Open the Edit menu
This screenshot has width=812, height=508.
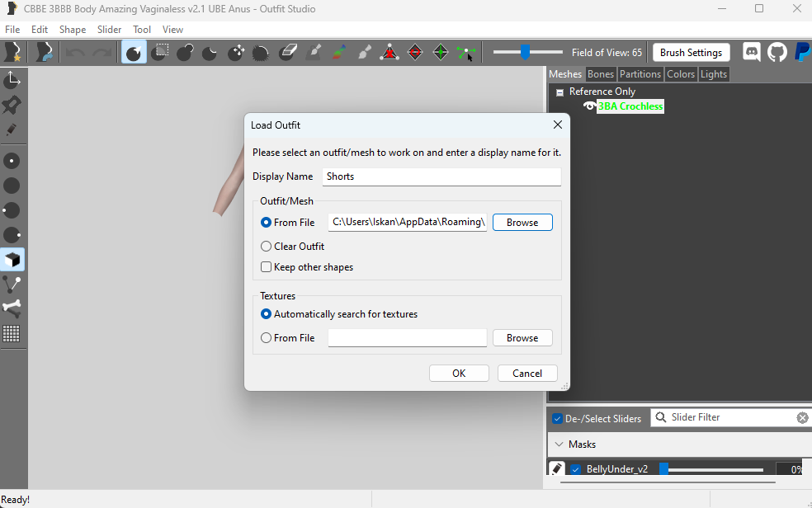pos(40,30)
